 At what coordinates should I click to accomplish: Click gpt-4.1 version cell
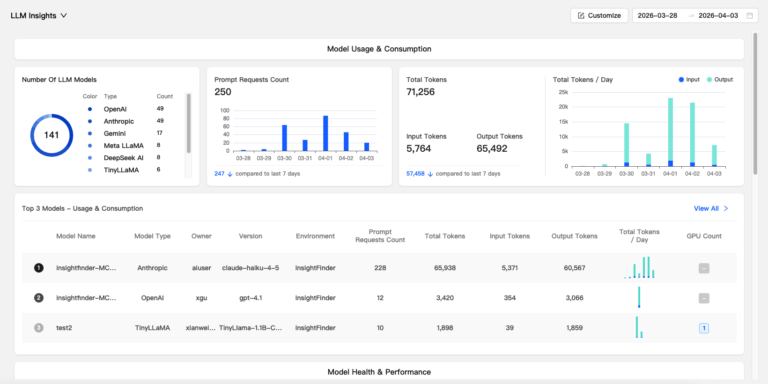[x=250, y=298]
